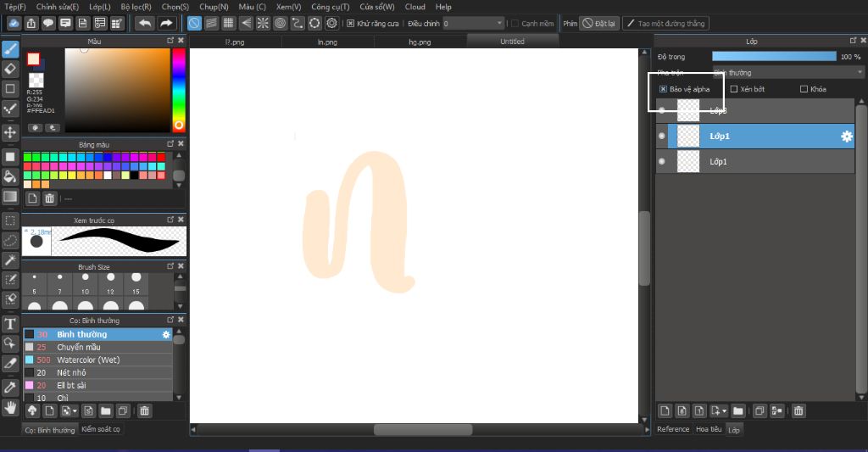The width and height of the screenshot is (868, 452).
Task: Select the Move tool
Action: (10, 131)
